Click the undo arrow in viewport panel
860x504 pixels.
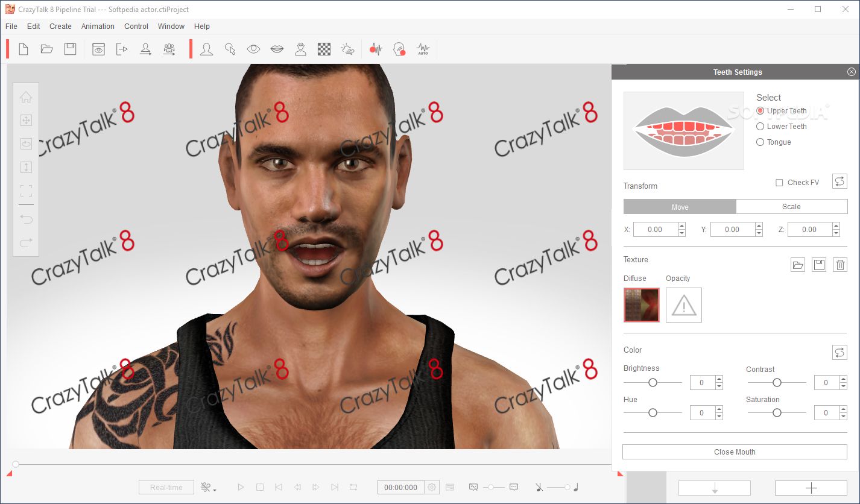point(26,219)
